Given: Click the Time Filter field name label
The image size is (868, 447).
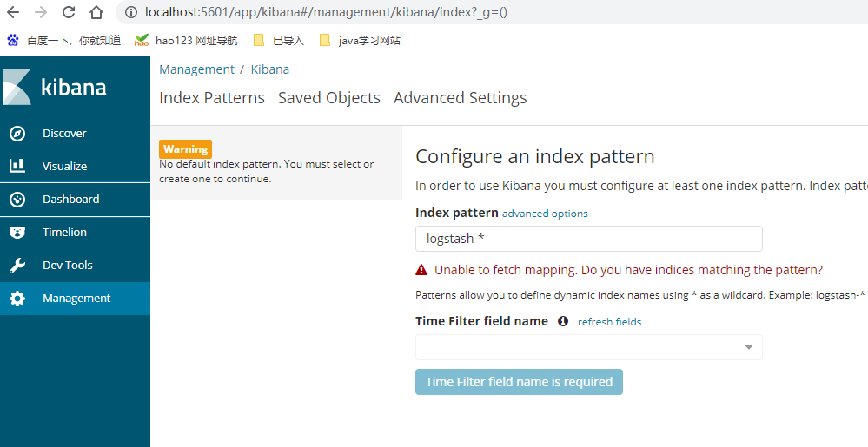Looking at the screenshot, I should pos(481,321).
